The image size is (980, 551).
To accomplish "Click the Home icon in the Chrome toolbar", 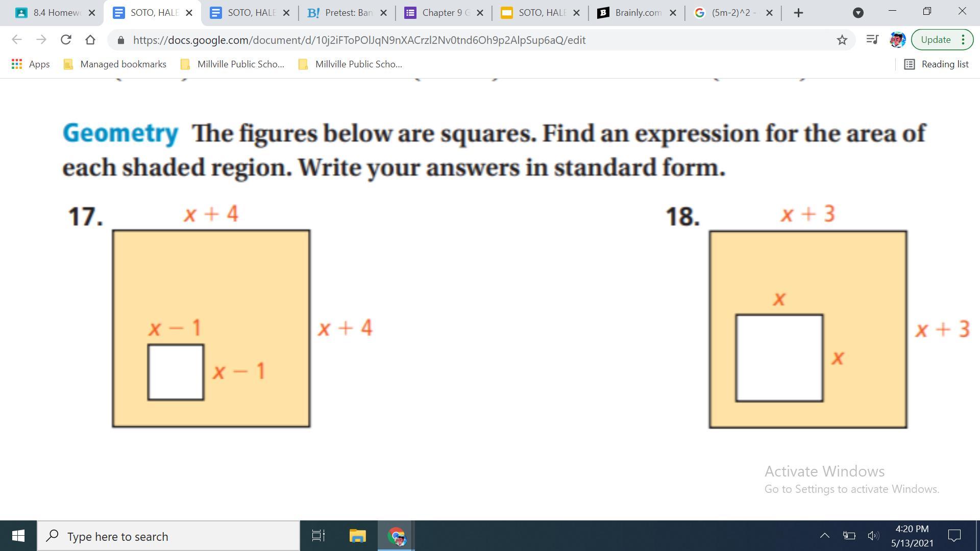I will (x=90, y=40).
